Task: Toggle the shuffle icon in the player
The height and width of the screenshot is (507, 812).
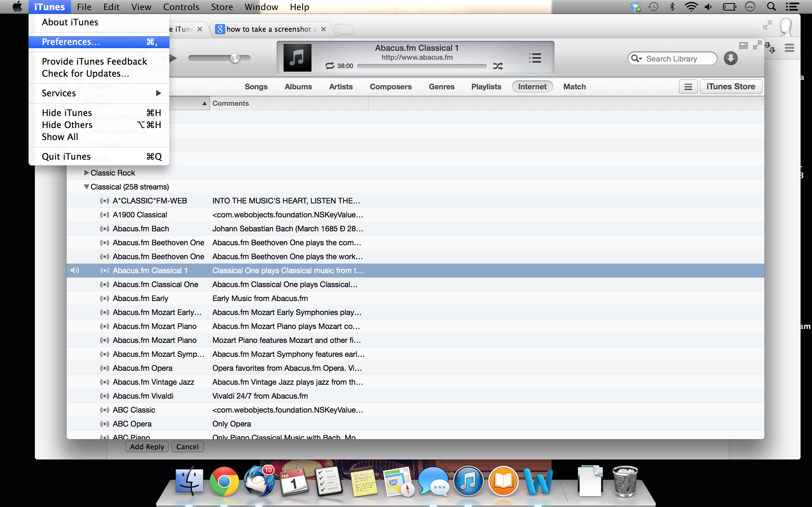Action: tap(498, 66)
